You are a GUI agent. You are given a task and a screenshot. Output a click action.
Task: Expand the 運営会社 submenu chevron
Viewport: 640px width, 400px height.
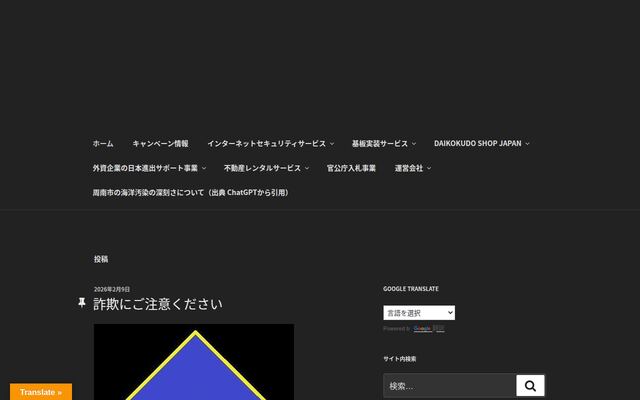[x=429, y=168]
